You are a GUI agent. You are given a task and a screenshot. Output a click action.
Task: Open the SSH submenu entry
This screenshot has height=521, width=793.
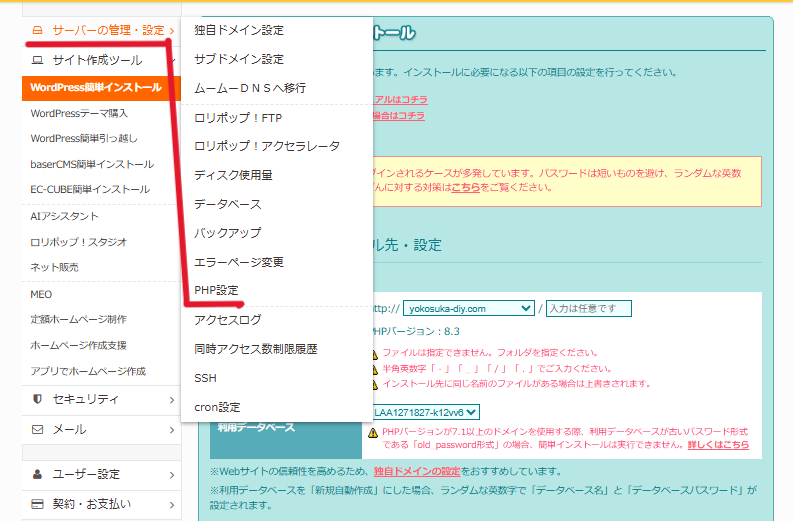[x=205, y=378]
